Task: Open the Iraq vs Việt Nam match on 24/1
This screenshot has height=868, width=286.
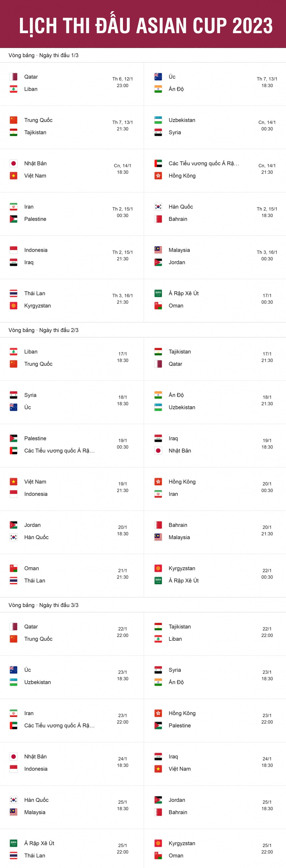Action: (215, 764)
